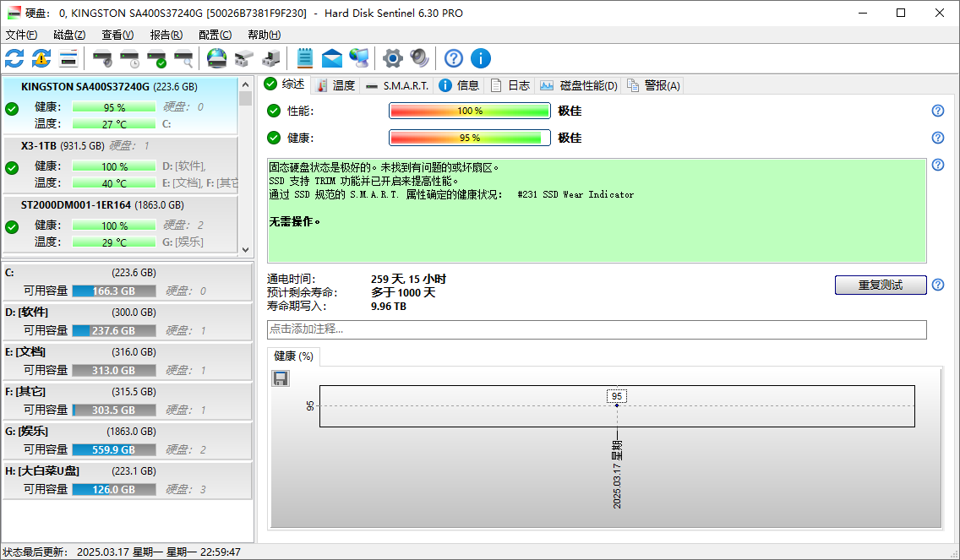
Task: Click the network status globe icon
Action: [358, 58]
